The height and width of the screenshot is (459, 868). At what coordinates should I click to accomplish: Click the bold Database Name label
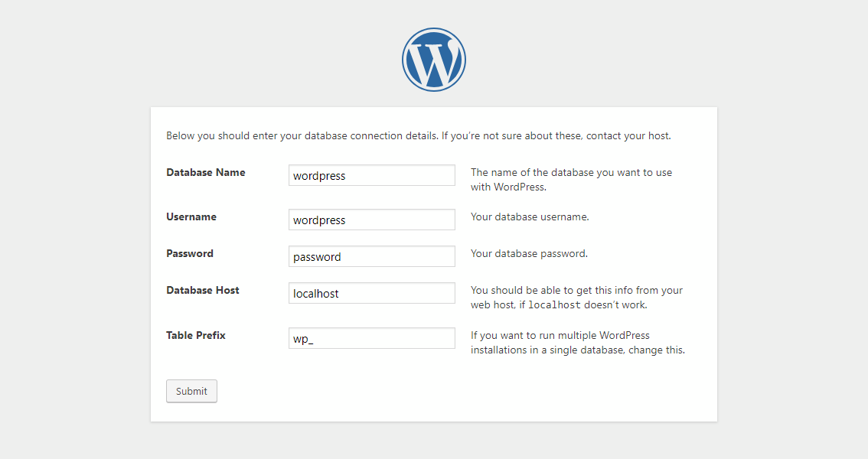(205, 173)
